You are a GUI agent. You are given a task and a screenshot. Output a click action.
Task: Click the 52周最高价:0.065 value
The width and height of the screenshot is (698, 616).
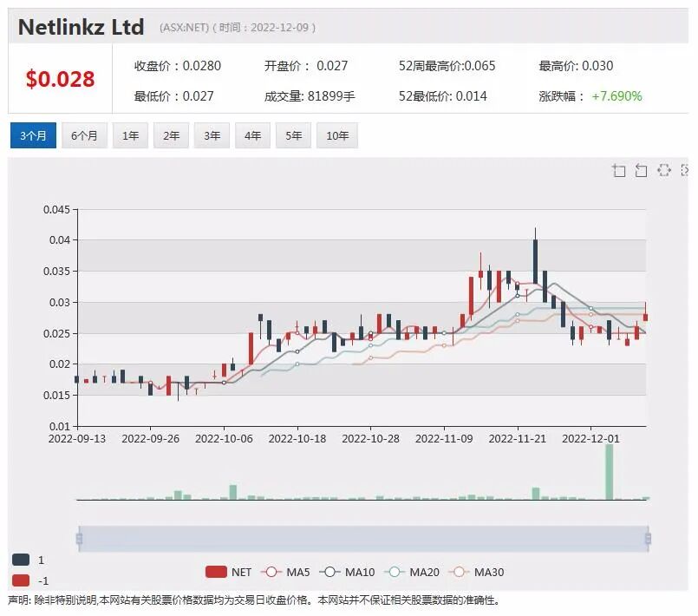[x=447, y=66]
